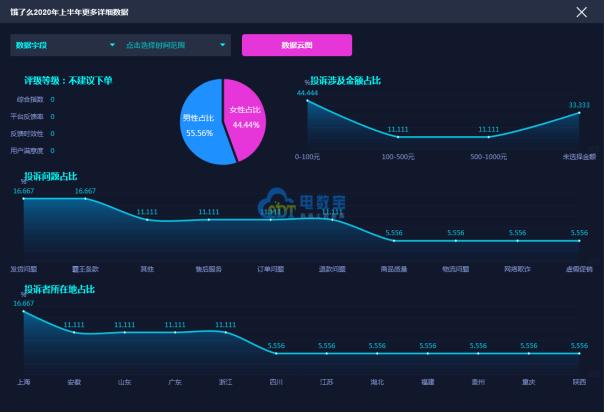Click the 用户满意度 rating row

tap(32, 151)
